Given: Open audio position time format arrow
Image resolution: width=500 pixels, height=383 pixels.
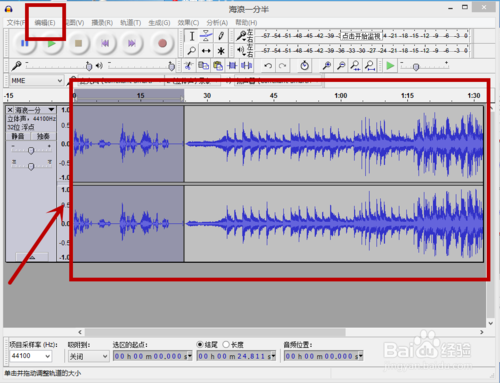Looking at the screenshot, I should pos(360,356).
